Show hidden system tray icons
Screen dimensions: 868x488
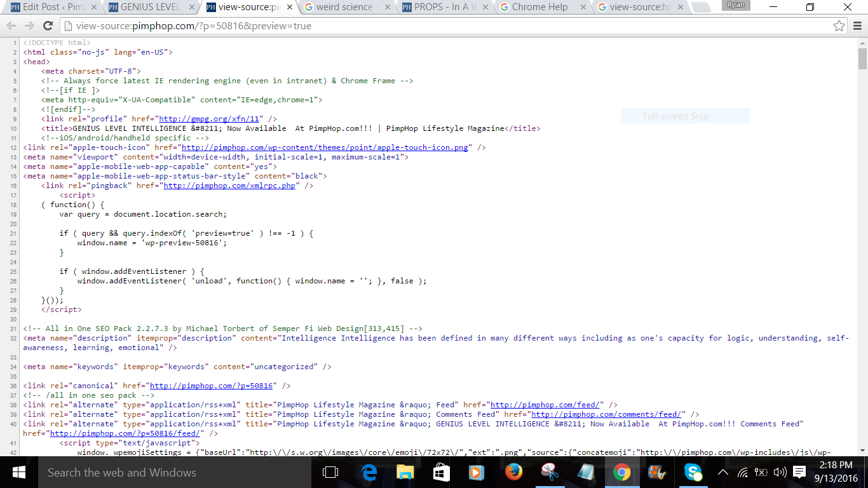tap(722, 473)
